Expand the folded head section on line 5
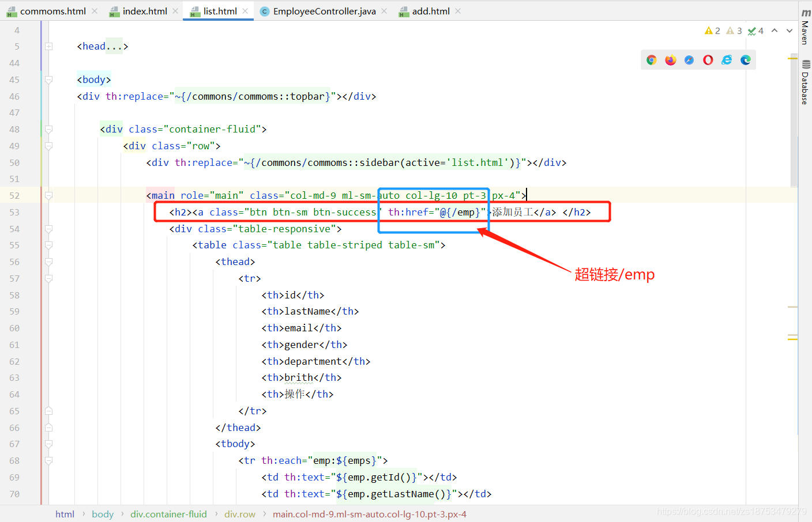Viewport: 812px width, 522px height. coord(49,46)
